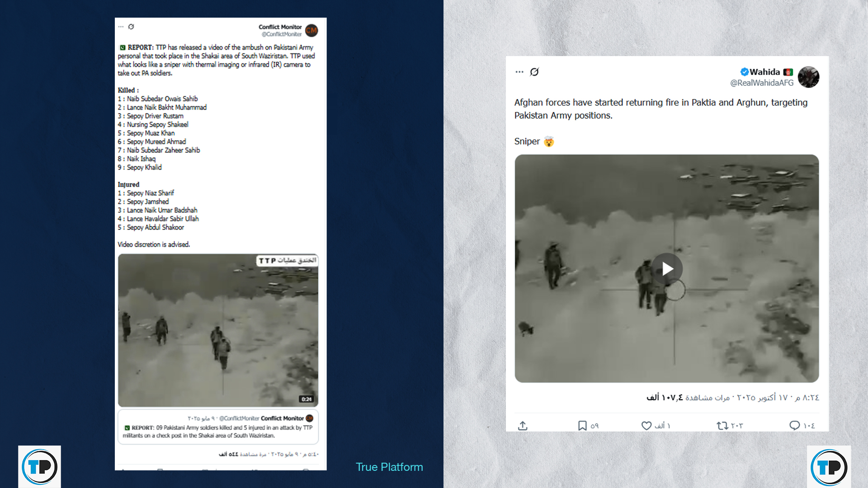Click the Wahida display name

764,72
